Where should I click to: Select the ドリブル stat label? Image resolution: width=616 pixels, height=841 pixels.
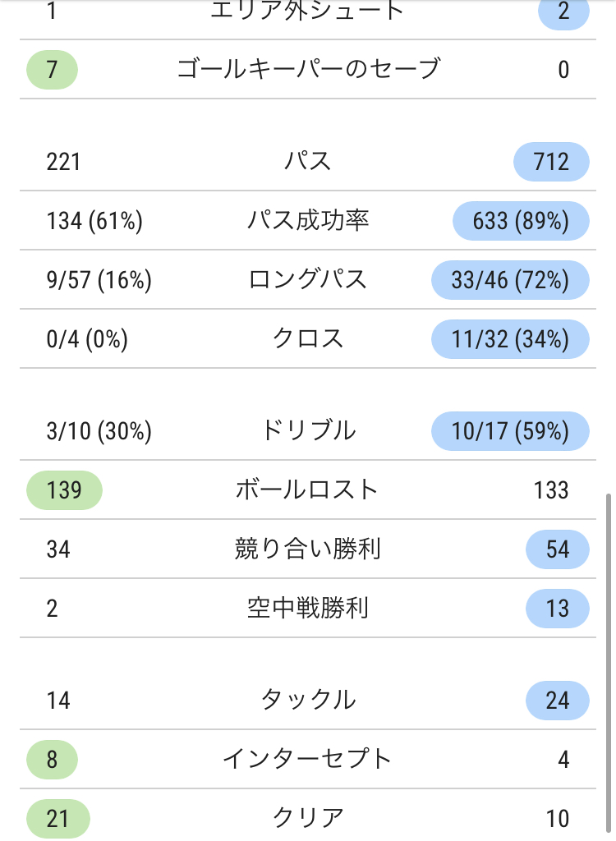click(x=307, y=430)
